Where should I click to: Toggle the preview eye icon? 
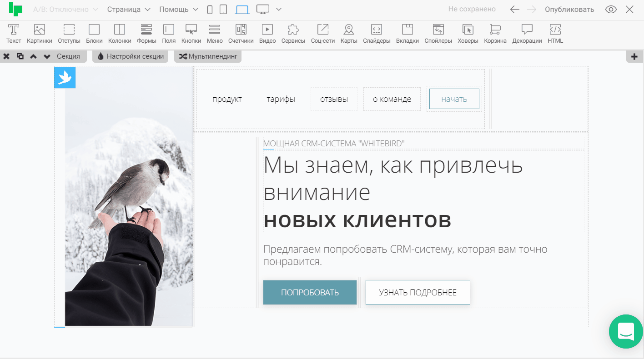pyautogui.click(x=611, y=10)
